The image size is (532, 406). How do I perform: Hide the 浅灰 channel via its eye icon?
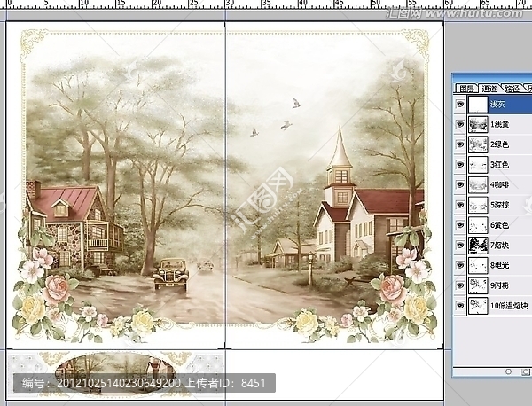coord(459,104)
